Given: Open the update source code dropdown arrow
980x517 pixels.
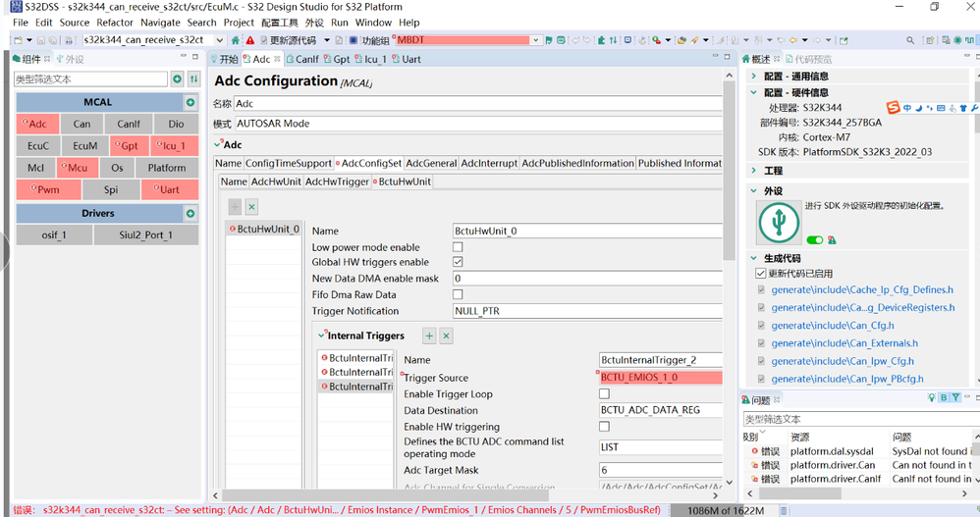Looking at the screenshot, I should click(326, 40).
